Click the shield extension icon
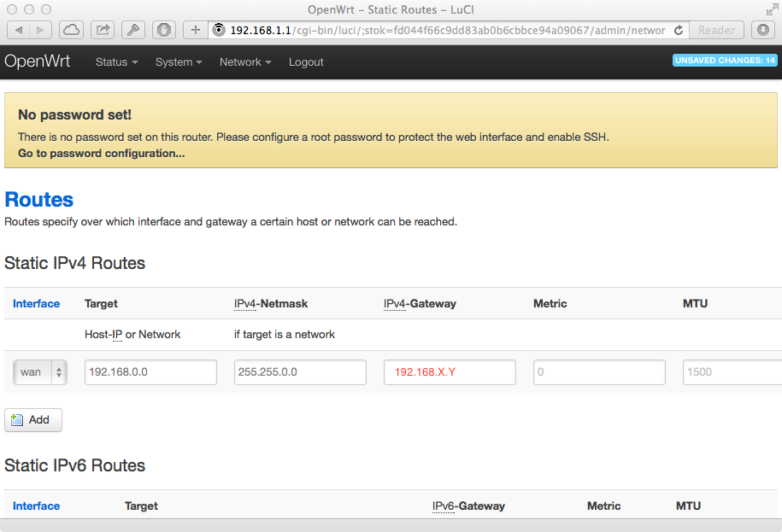 tap(164, 31)
